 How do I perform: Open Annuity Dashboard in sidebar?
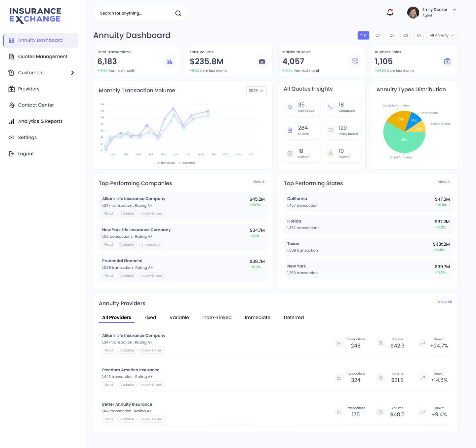click(x=41, y=40)
